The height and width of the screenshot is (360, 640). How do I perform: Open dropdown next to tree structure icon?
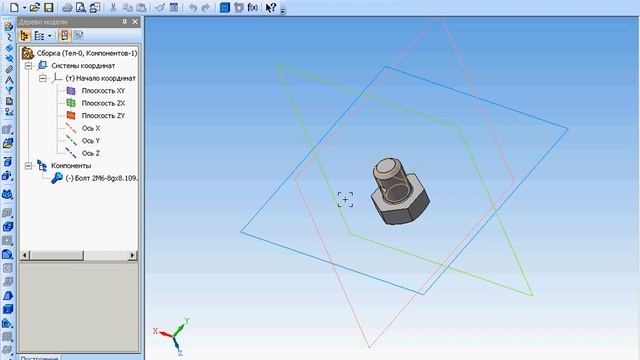[50, 36]
